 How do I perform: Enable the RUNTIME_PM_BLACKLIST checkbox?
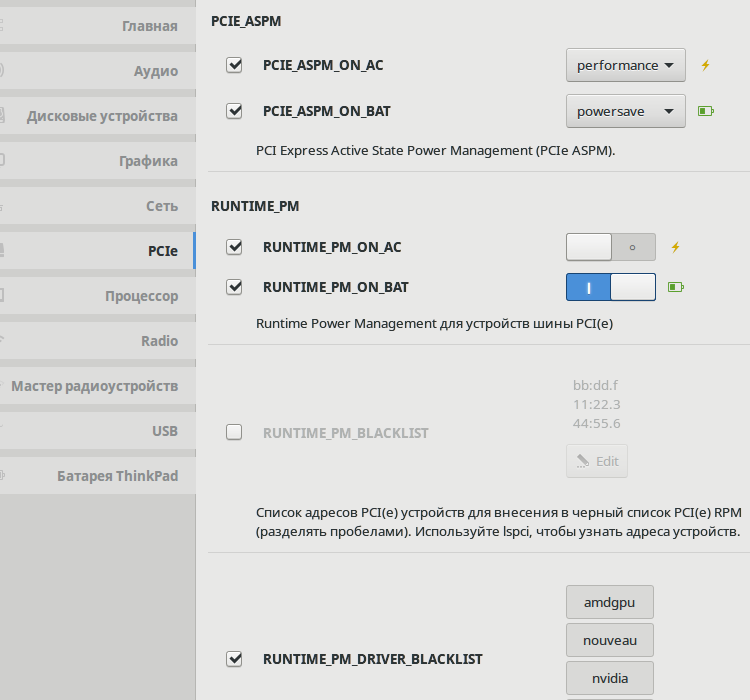(234, 433)
